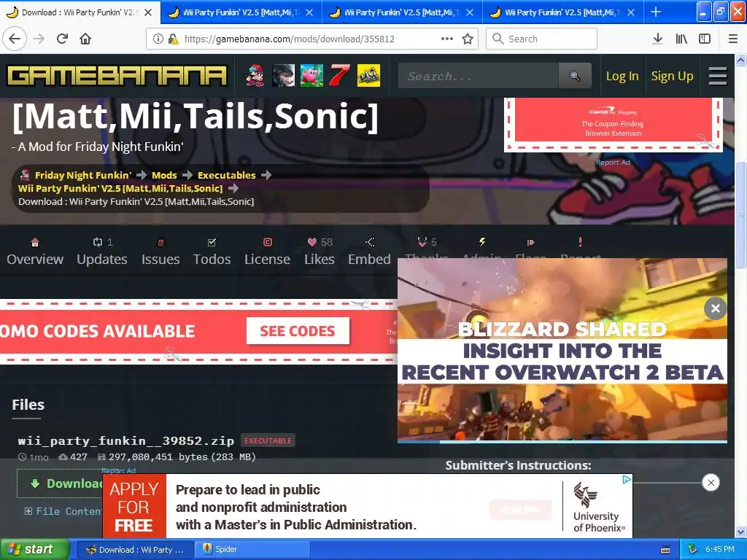Open Friday Night Funkin' game icon
The height and width of the screenshot is (560, 747).
pyautogui.click(x=255, y=75)
